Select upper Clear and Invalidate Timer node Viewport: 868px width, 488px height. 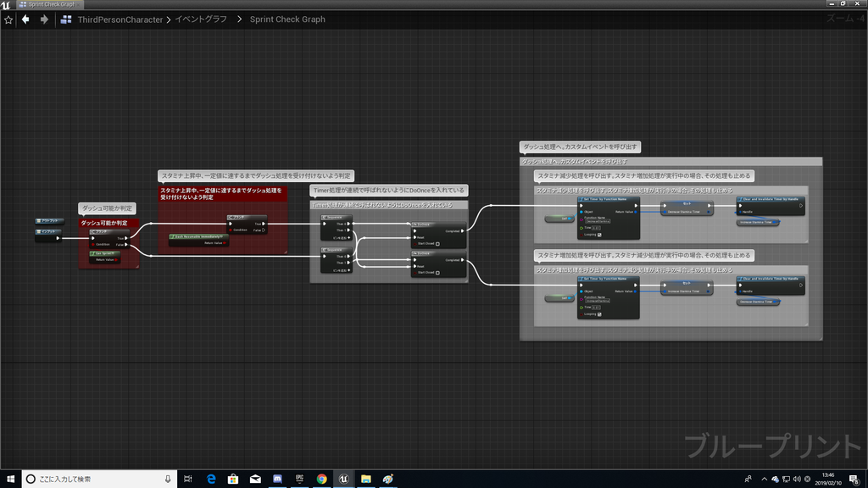(x=770, y=206)
